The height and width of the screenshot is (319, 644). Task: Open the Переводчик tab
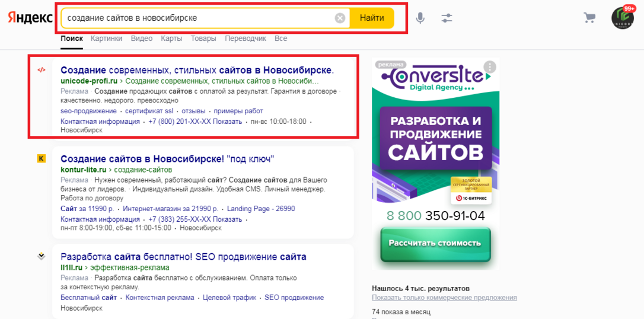pos(246,39)
